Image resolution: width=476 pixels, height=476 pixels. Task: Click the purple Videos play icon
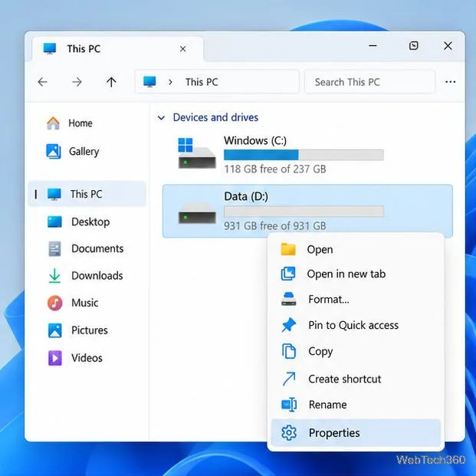(x=55, y=358)
